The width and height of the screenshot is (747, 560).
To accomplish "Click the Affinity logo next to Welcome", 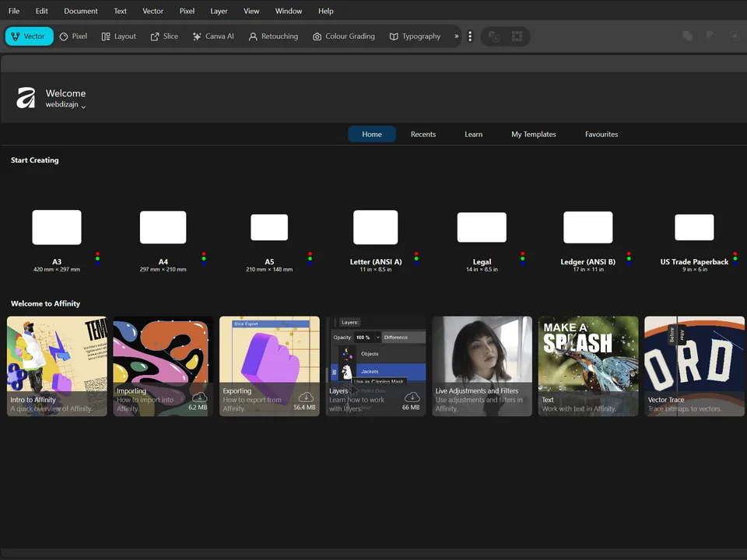I will (25, 98).
